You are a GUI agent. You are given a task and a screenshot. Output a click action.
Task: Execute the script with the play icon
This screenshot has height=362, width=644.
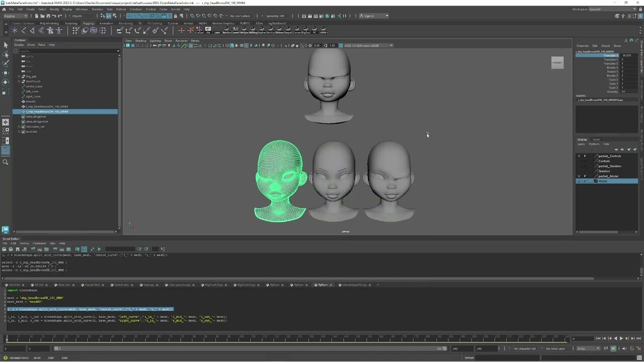[99, 249]
